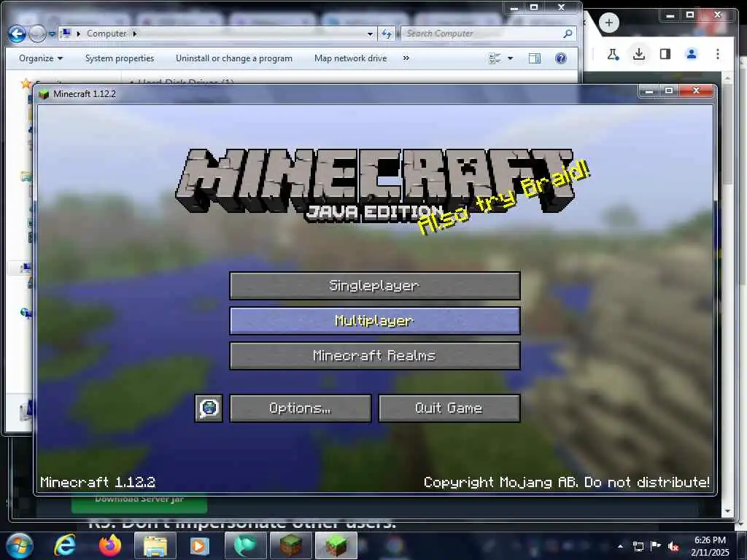Click the Download Server jar button
747x560 pixels.
(x=139, y=503)
